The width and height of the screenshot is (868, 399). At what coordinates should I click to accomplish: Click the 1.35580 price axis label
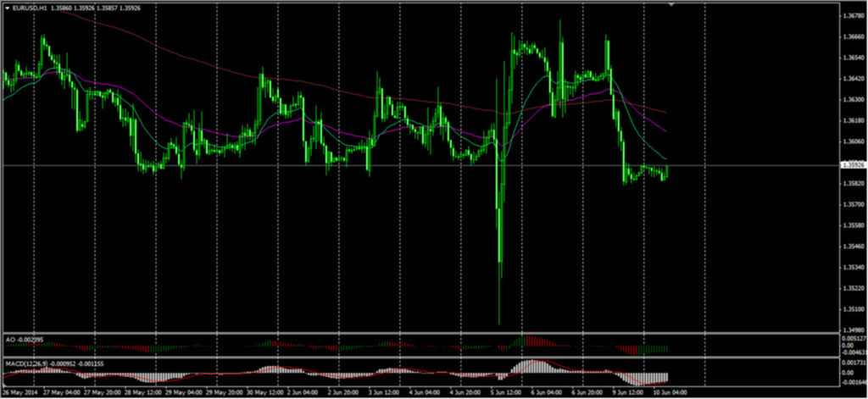850,225
